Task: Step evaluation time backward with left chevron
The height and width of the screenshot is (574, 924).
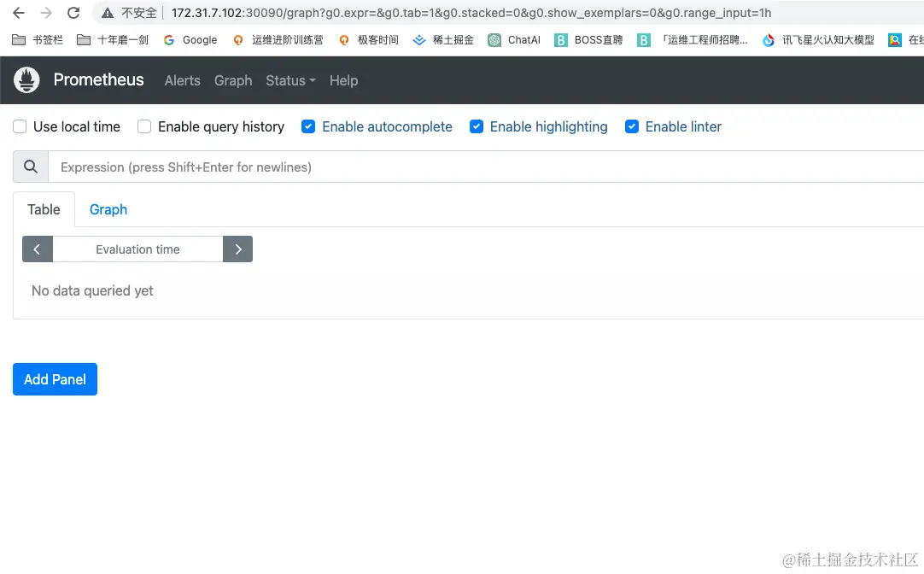Action: tap(37, 249)
